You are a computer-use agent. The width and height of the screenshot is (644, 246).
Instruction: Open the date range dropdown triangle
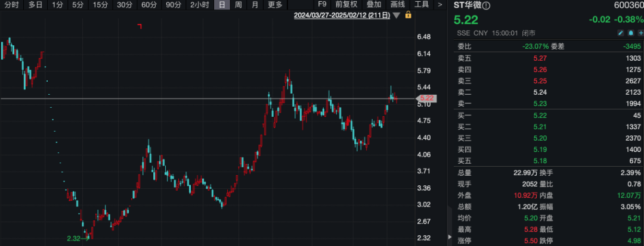coord(397,15)
